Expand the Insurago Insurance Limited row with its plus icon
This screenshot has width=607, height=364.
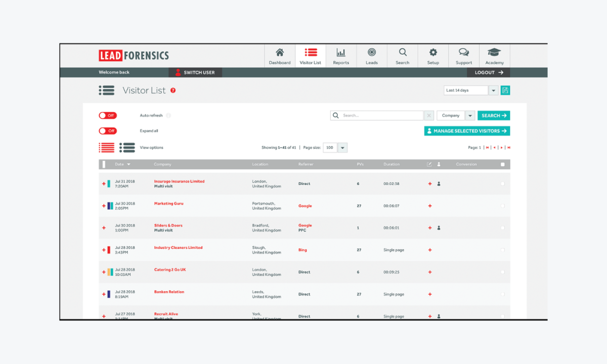pos(104,183)
